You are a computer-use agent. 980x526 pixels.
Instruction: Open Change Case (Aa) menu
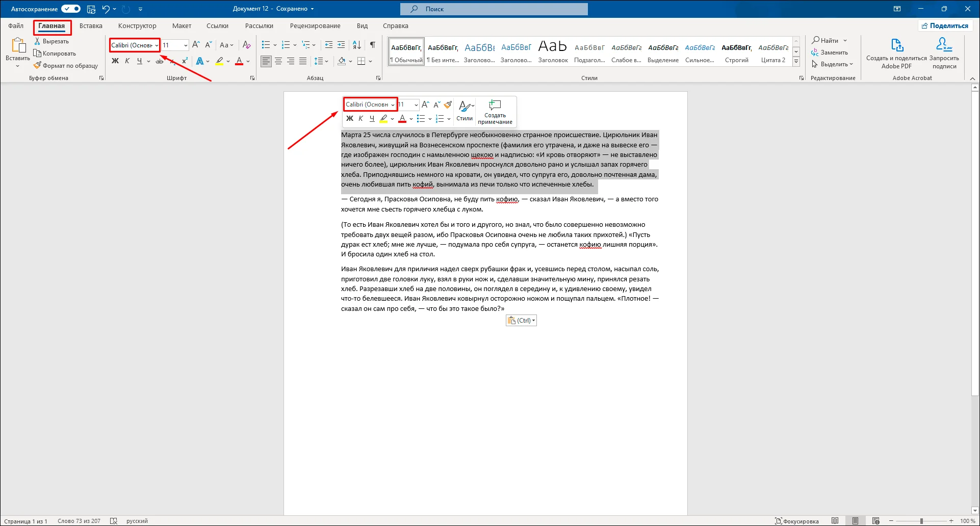(226, 45)
